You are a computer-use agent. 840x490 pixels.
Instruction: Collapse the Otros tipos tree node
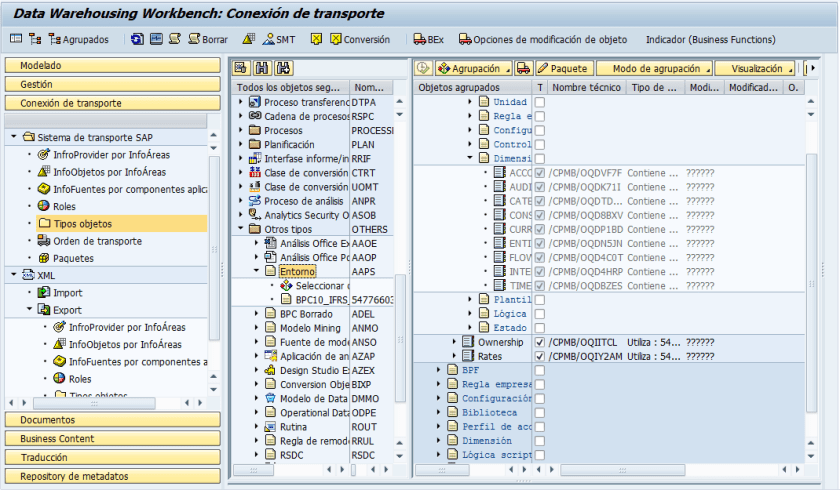pyautogui.click(x=241, y=229)
